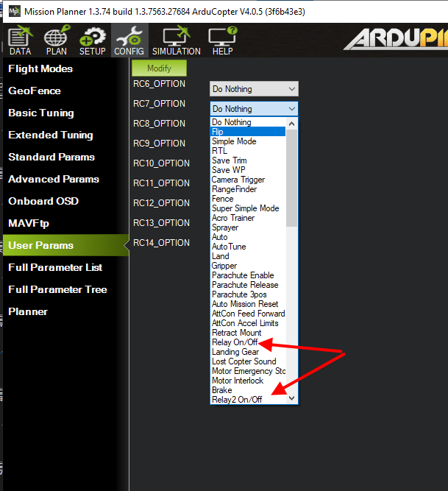Click the Mission Planner title bar logo
The image size is (448, 491).
pos(13,12)
